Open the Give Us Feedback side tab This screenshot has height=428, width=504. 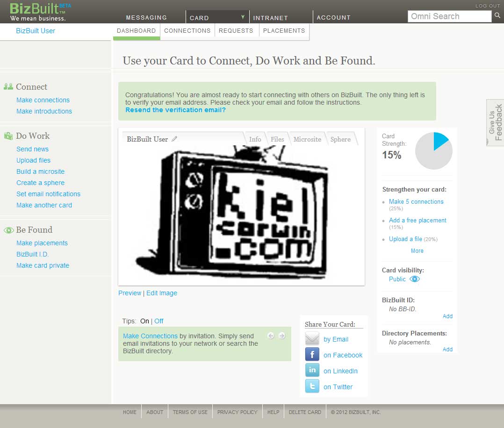[x=495, y=122]
